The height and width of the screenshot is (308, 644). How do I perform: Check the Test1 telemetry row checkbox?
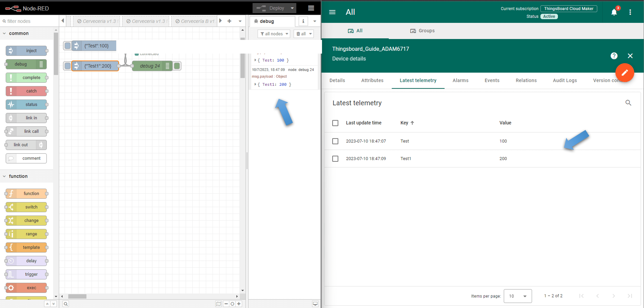coord(335,159)
